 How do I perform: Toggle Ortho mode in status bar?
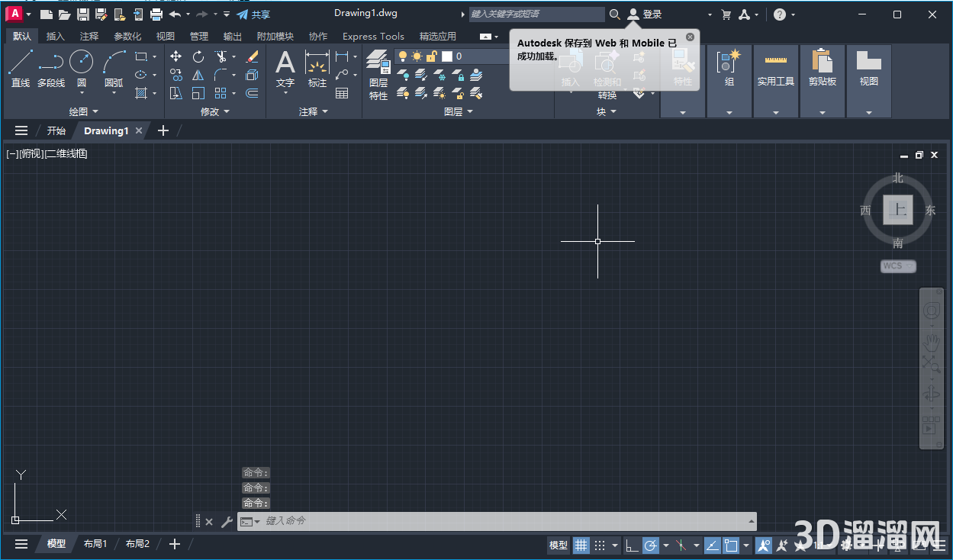(x=632, y=545)
